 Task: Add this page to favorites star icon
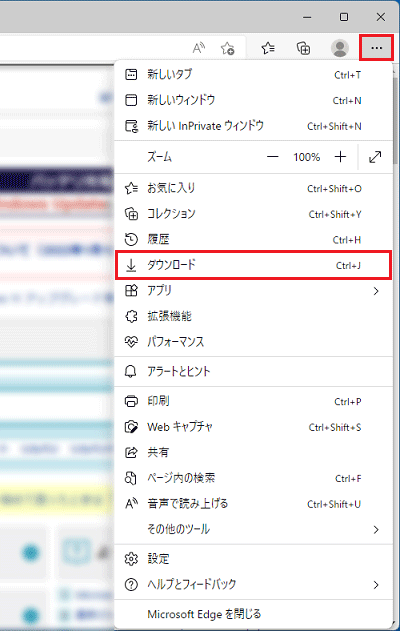pyautogui.click(x=227, y=48)
